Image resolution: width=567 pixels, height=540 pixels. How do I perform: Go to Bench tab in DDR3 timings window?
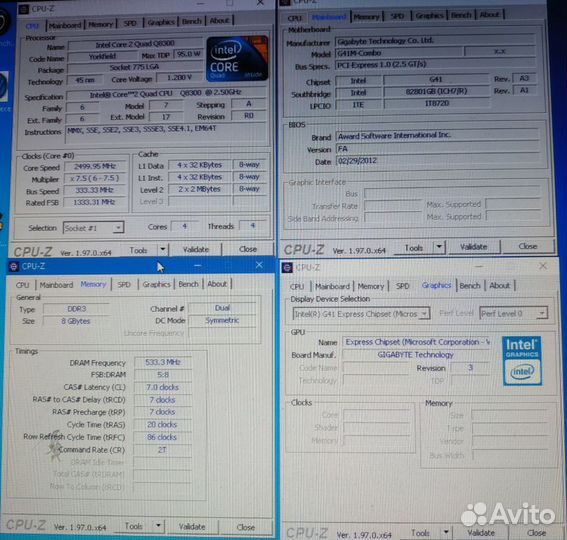[x=188, y=284]
